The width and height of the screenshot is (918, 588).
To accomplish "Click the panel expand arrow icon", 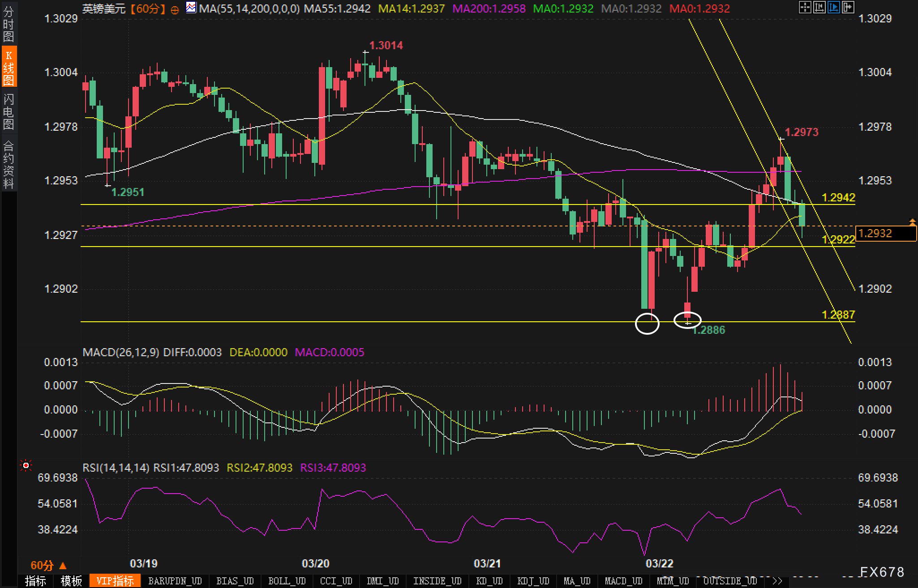I will (x=848, y=7).
